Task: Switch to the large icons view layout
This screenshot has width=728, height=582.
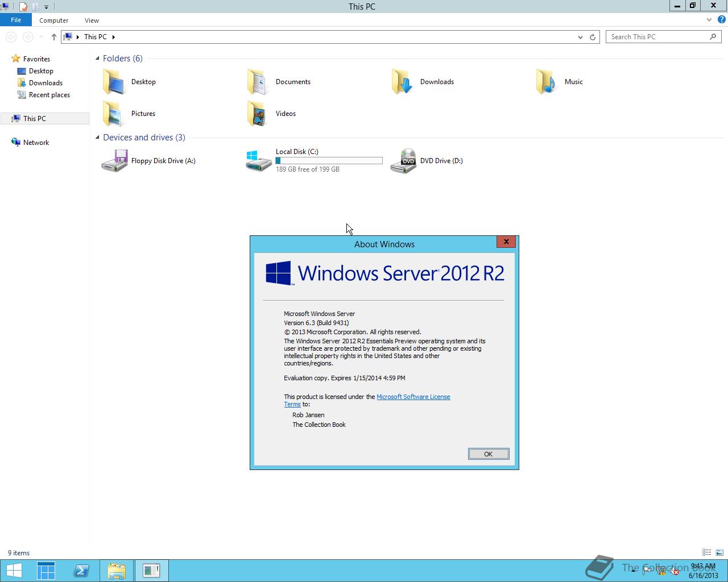Action: click(719, 552)
